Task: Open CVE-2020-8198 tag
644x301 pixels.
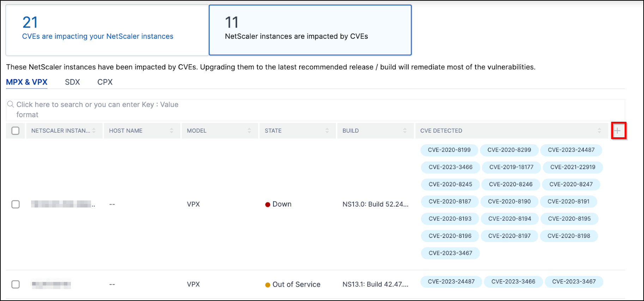Action: [x=569, y=236]
